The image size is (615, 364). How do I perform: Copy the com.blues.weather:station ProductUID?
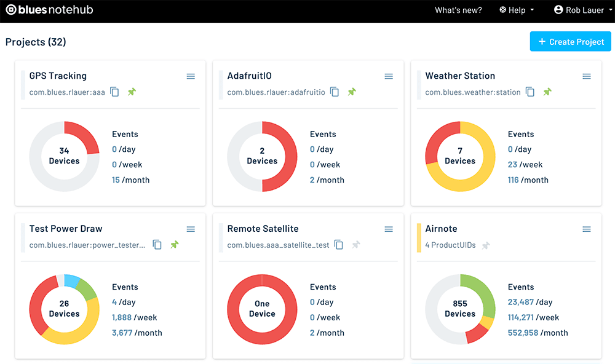click(x=530, y=92)
